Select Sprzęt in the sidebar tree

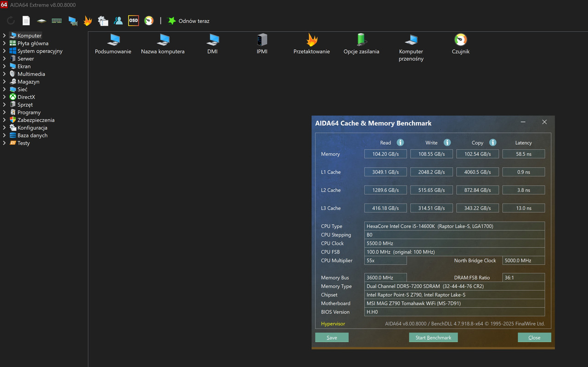click(25, 105)
